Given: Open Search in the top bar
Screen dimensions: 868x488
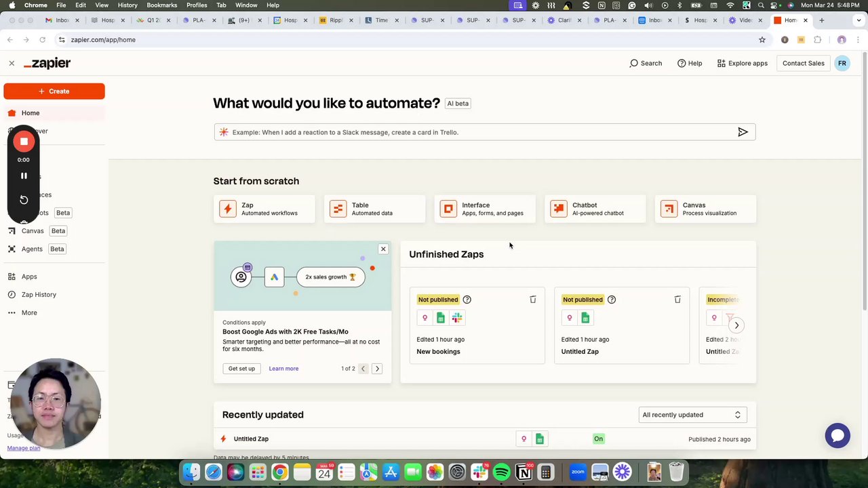Looking at the screenshot, I should pos(646,63).
